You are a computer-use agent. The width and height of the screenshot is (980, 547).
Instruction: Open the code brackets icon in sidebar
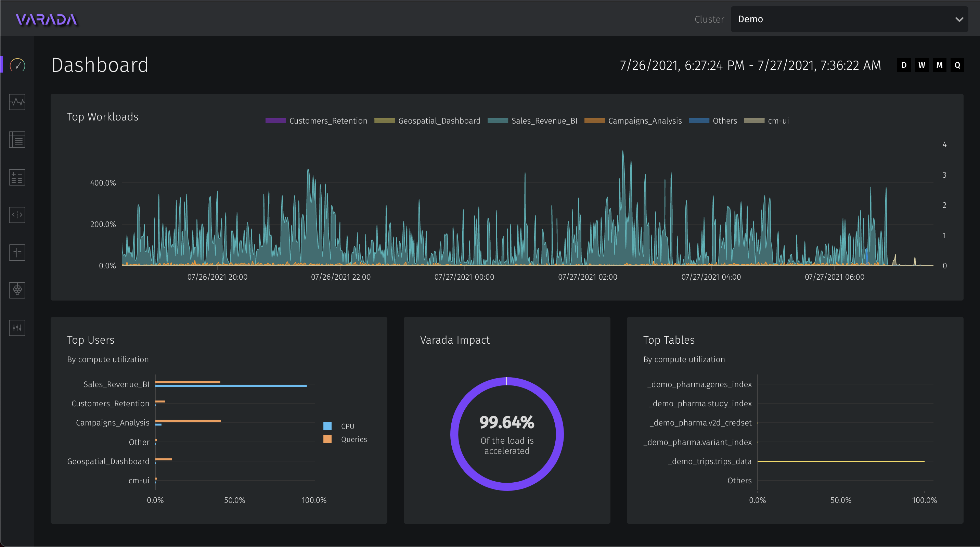pos(17,215)
